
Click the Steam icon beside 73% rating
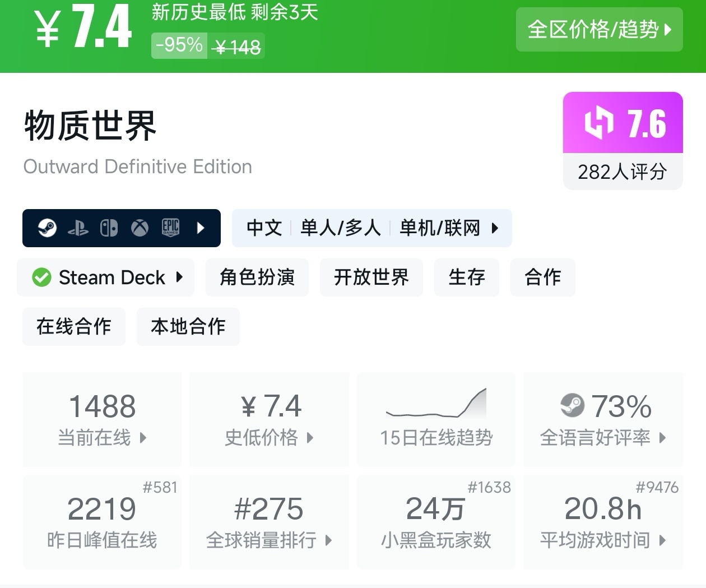pos(572,406)
